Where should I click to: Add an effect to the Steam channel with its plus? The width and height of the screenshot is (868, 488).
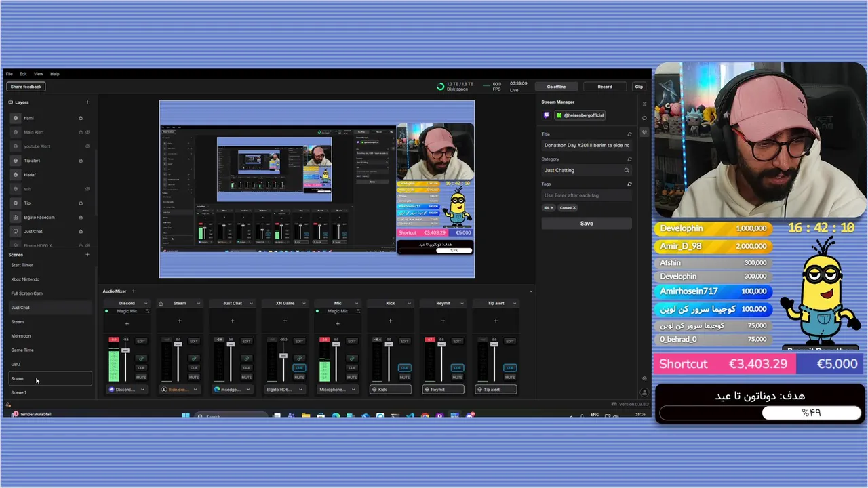click(180, 321)
